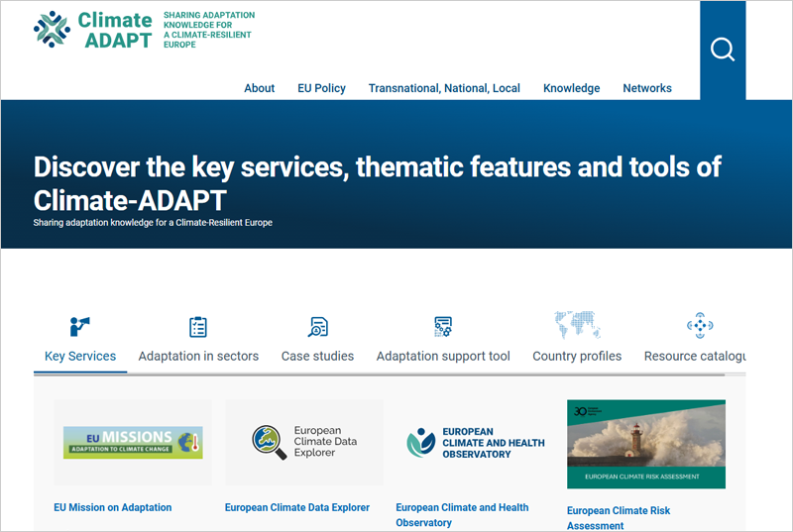Image resolution: width=793 pixels, height=532 pixels.
Task: Open European Climate Risk Assessment link
Action: pyautogui.click(x=619, y=518)
